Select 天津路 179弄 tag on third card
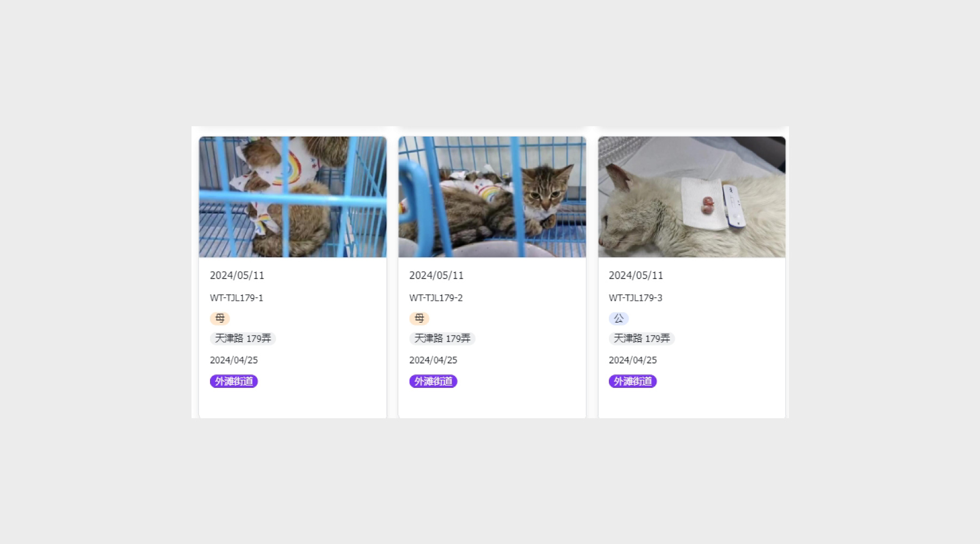Image resolution: width=980 pixels, height=544 pixels. (x=642, y=338)
